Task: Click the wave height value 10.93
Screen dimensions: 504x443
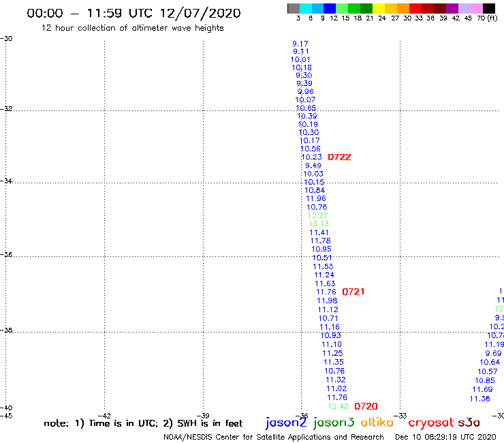Action: click(x=330, y=335)
